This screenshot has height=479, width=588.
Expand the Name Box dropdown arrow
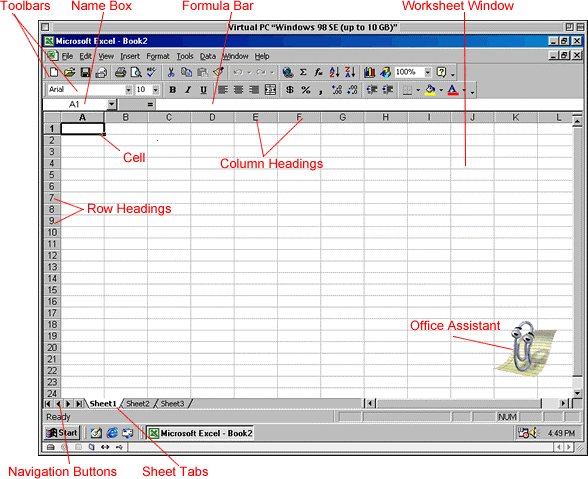click(x=111, y=104)
